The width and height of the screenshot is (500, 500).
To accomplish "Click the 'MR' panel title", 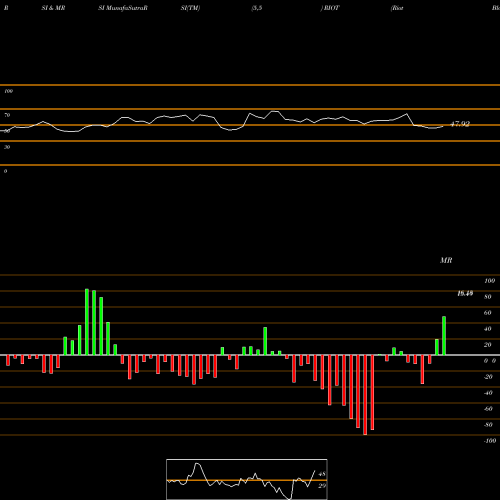I will pyautogui.click(x=446, y=260).
